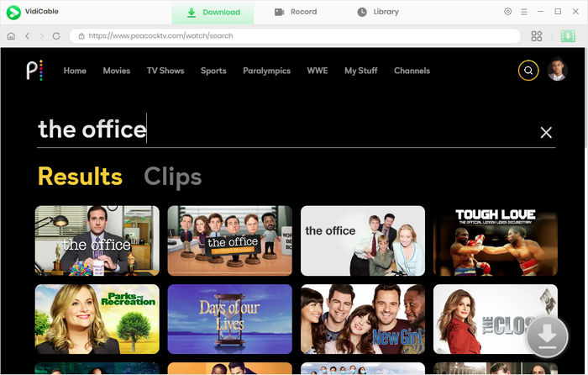This screenshot has width=588, height=375.
Task: Go to browser home page
Action: tap(11, 36)
